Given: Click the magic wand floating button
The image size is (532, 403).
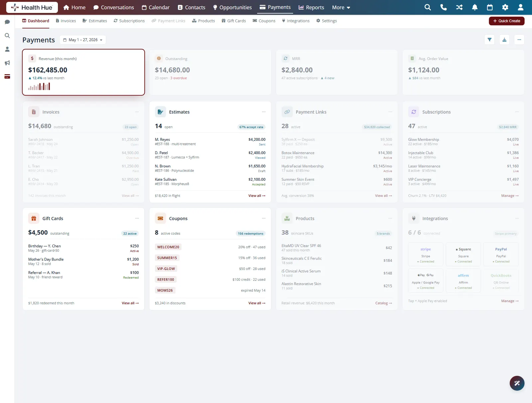Looking at the screenshot, I should [x=517, y=383].
